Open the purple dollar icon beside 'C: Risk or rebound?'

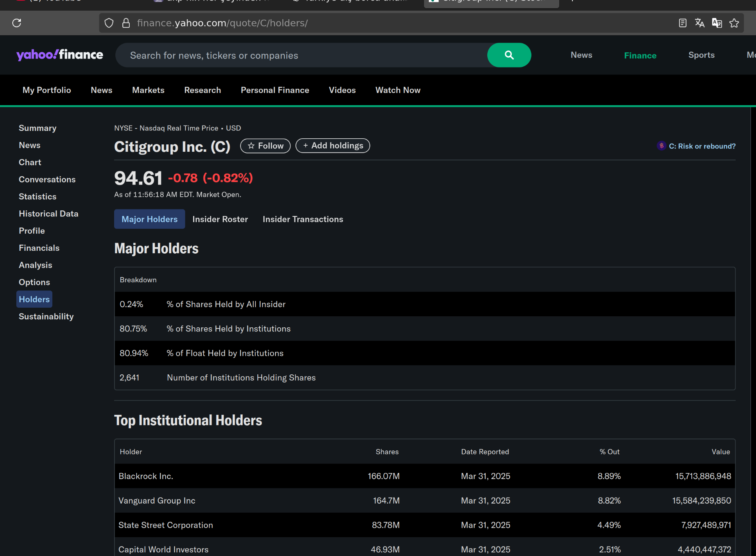tap(661, 146)
